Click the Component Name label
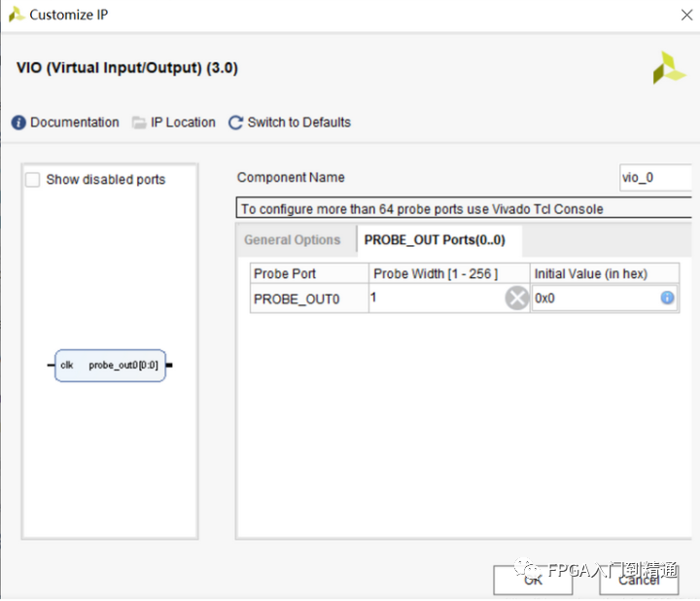This screenshot has height=601, width=700. pyautogui.click(x=291, y=178)
